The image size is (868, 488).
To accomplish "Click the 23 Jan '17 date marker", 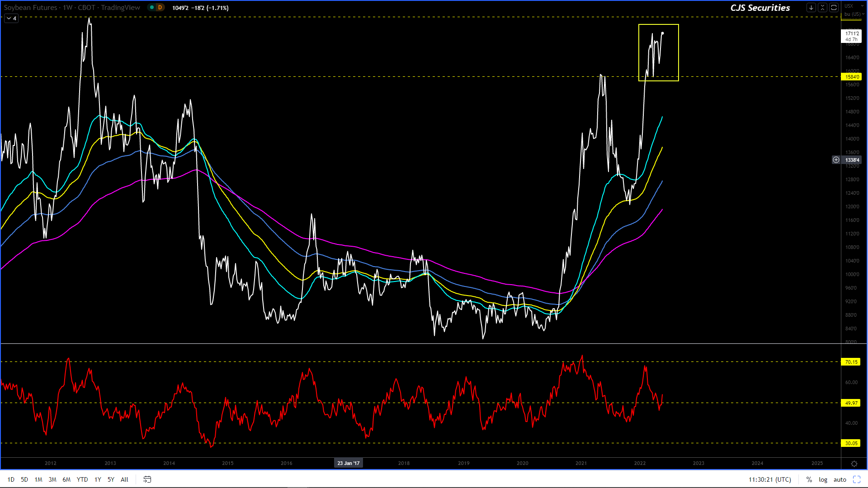I will click(348, 463).
